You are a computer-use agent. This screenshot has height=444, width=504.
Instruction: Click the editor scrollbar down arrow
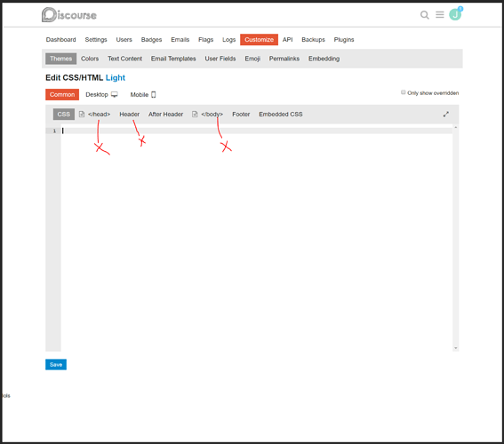click(455, 348)
